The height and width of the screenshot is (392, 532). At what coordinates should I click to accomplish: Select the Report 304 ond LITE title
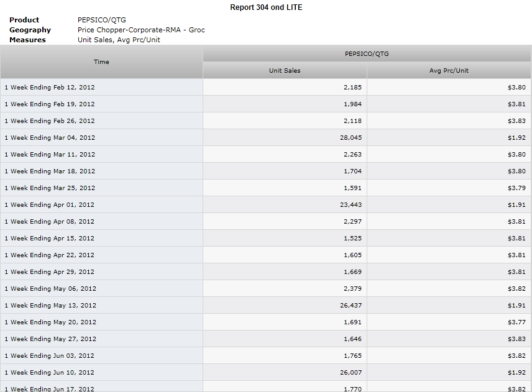(266, 7)
